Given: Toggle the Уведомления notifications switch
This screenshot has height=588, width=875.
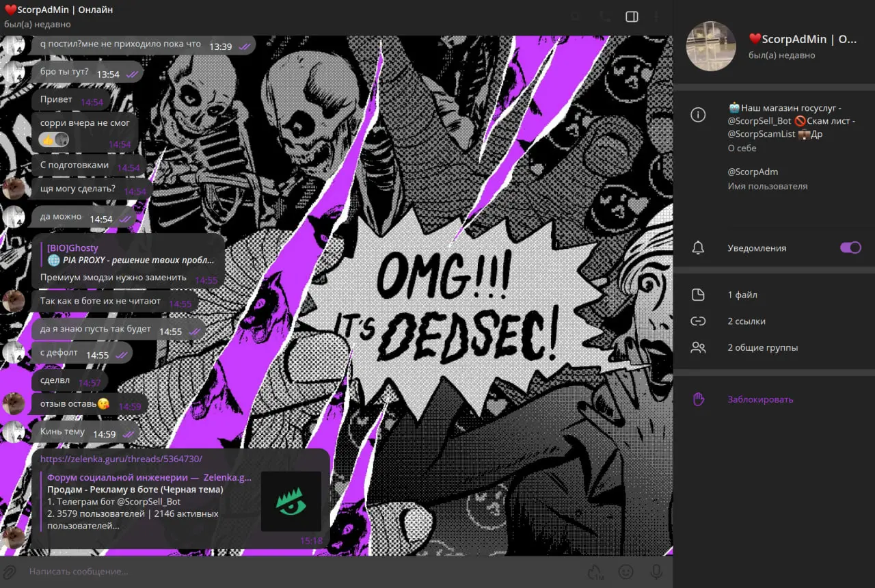Looking at the screenshot, I should (x=850, y=248).
